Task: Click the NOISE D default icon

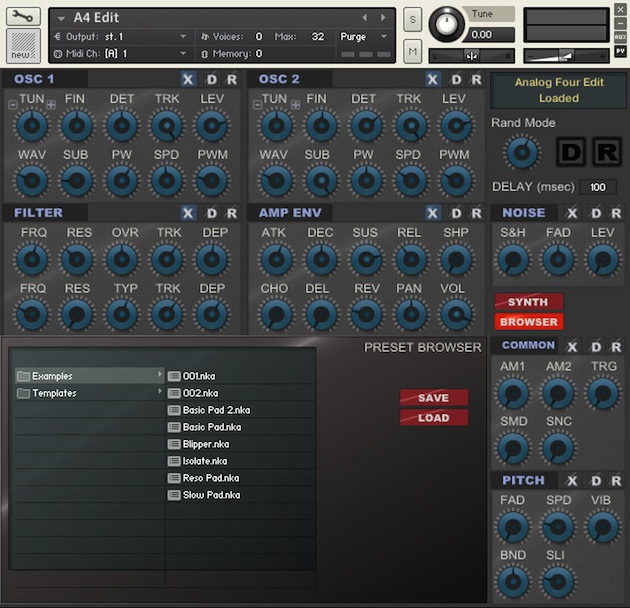Action: tap(596, 213)
